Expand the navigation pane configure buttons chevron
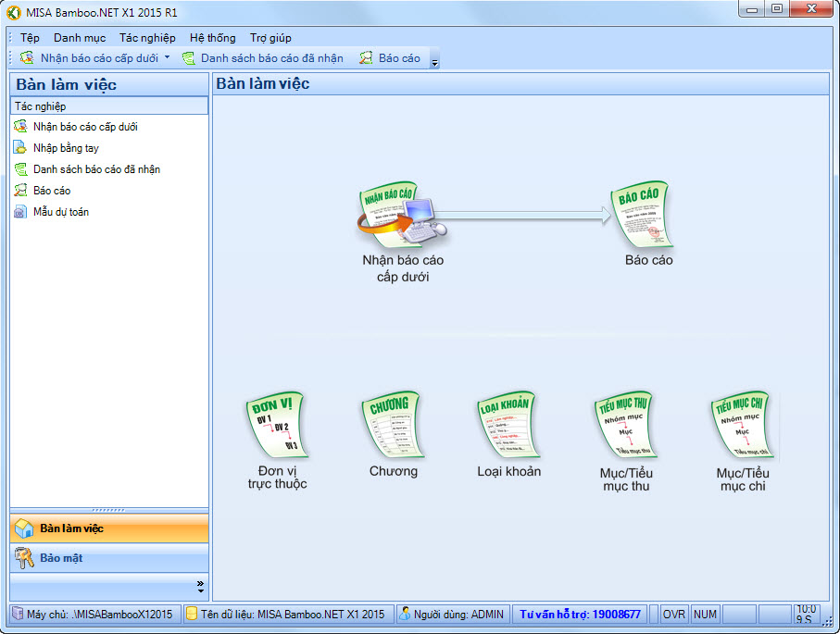840x634 pixels. [x=200, y=587]
